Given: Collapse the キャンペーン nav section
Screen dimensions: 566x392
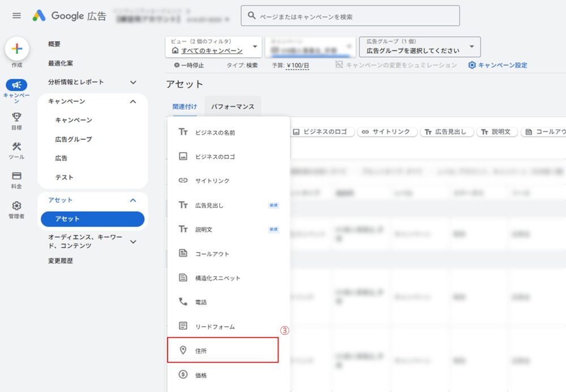Looking at the screenshot, I should coord(133,101).
